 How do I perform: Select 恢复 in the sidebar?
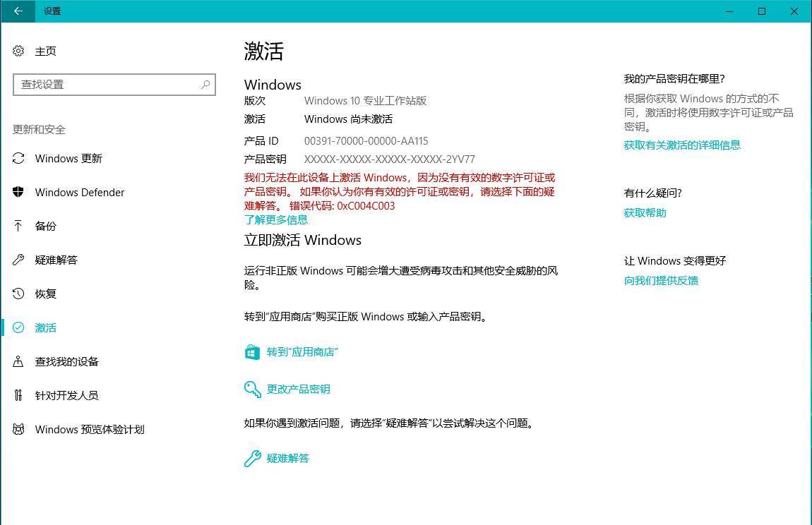(x=46, y=294)
